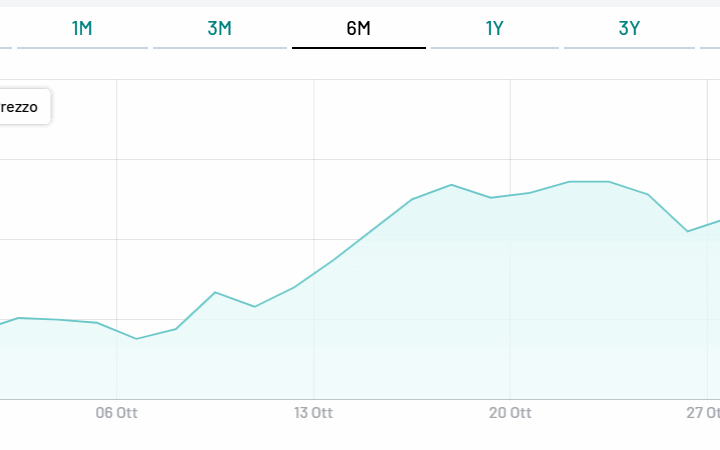Viewport: 720px width, 450px height.
Task: Show the 1Y price history tab
Action: [x=495, y=28]
